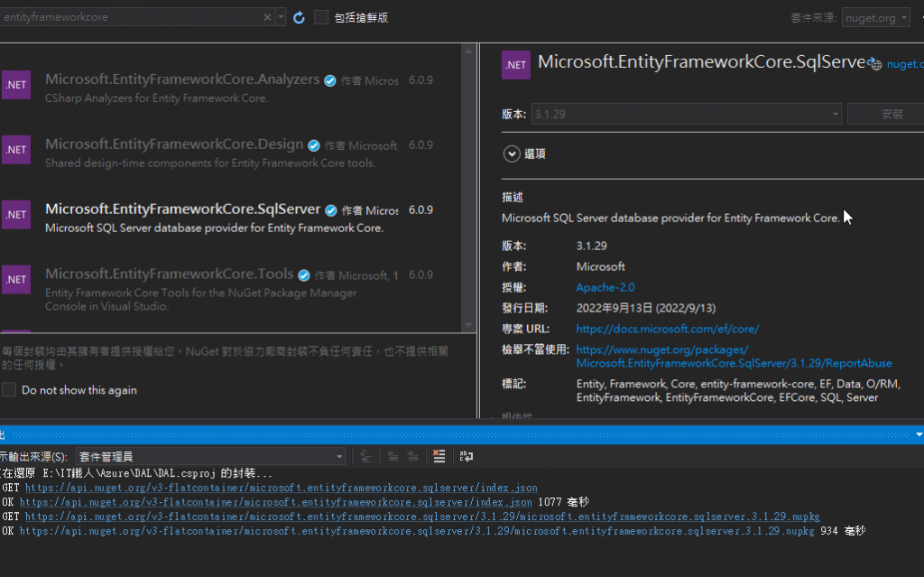Open the Apache-2.0 license link
The image size is (924, 577).
point(605,287)
